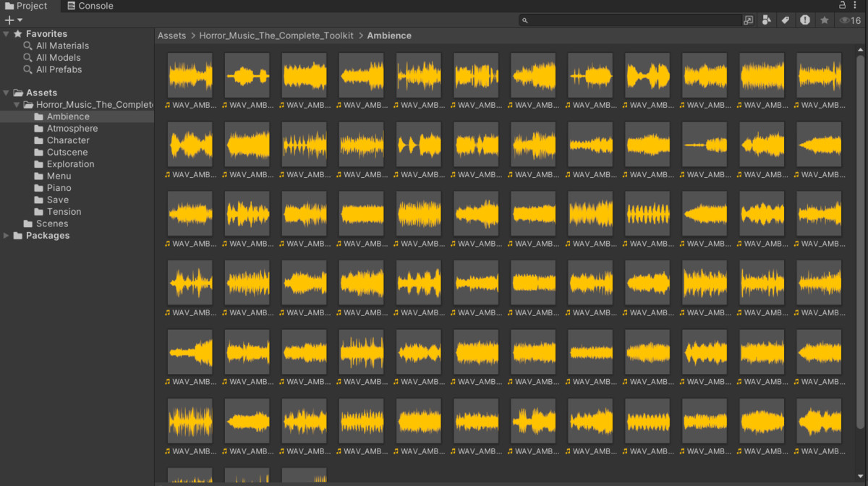Open the Search by Type filter
The image size is (868, 486).
coord(767,20)
